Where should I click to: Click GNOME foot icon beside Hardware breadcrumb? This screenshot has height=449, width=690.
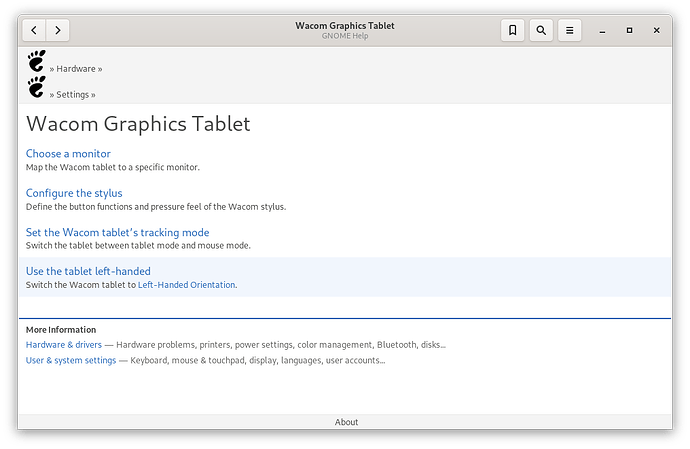[x=37, y=61]
